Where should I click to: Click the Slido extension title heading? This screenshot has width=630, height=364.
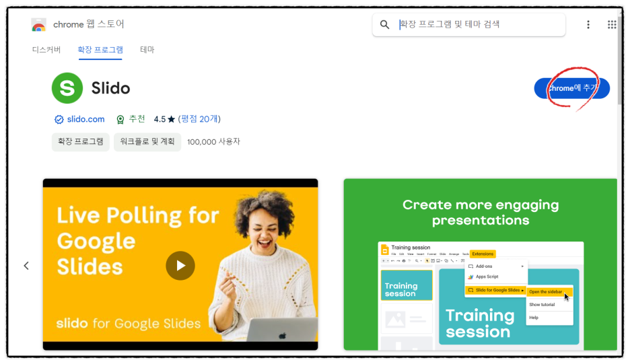click(110, 88)
